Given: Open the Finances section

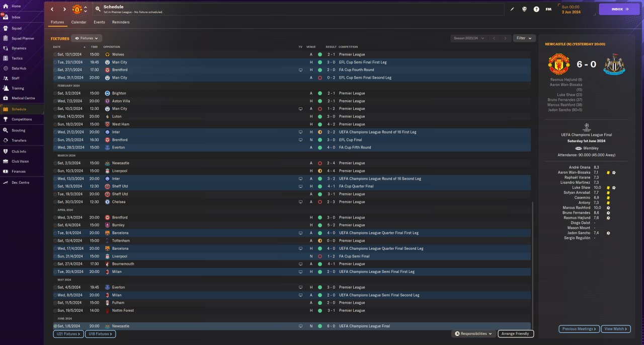Looking at the screenshot, I should [19, 171].
